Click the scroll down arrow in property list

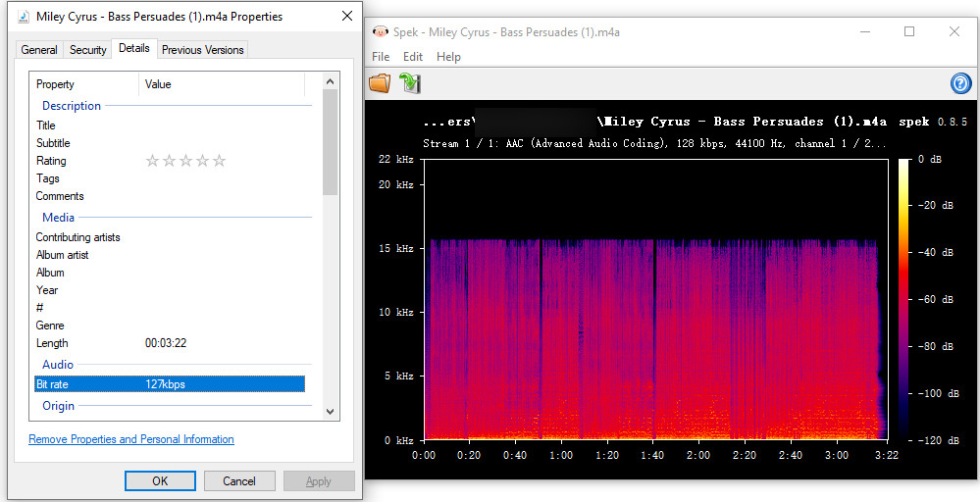(331, 412)
